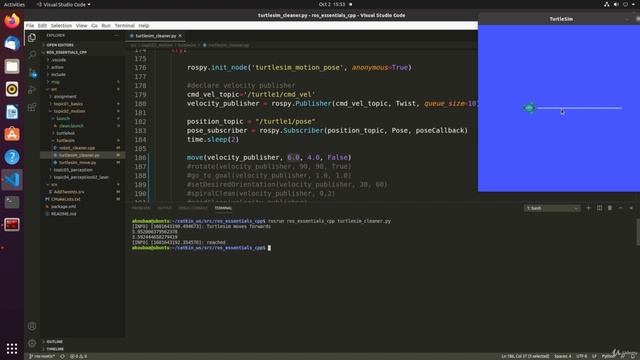The width and height of the screenshot is (640, 360).
Task: Open Ubuntu Software from the dock
Action: (x=12, y=134)
